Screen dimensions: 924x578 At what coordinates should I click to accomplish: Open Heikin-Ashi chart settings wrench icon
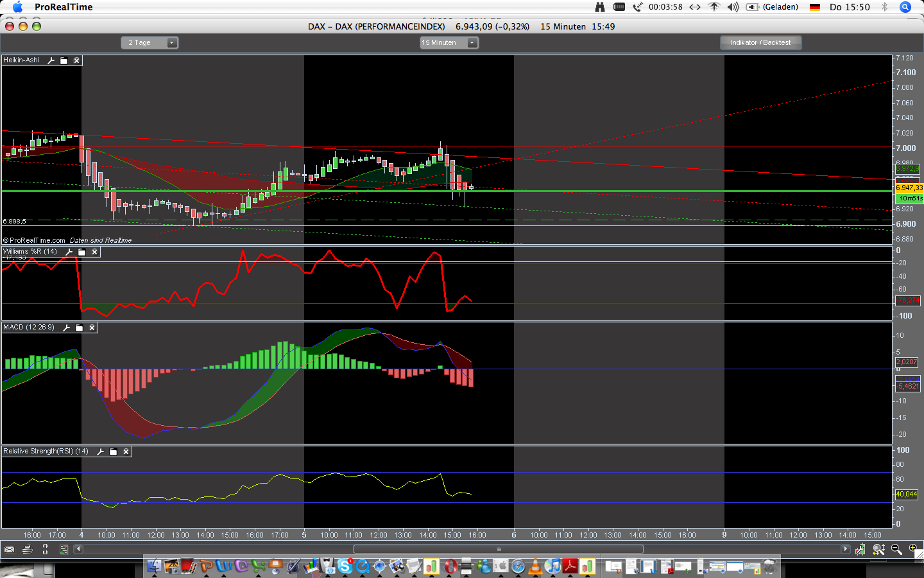coord(51,60)
